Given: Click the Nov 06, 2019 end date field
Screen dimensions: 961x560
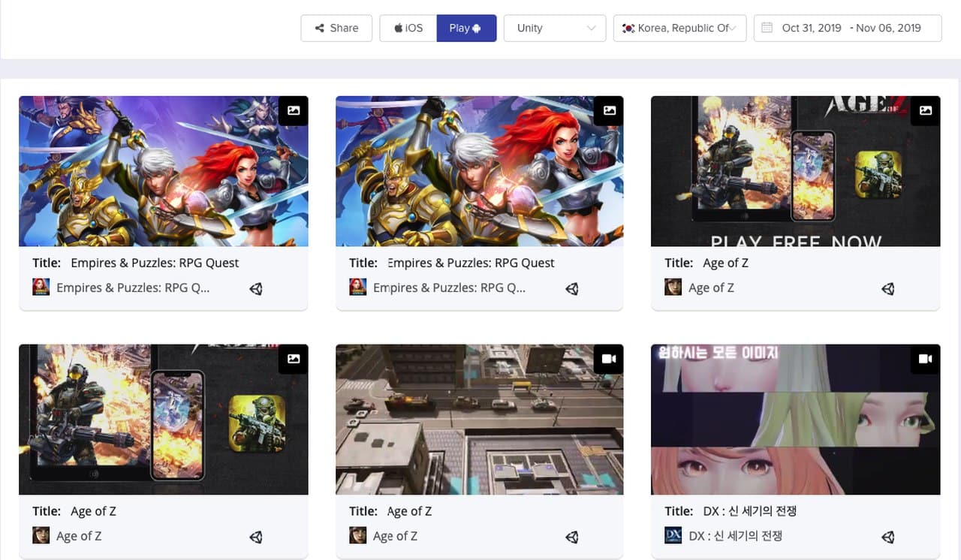Looking at the screenshot, I should click(x=888, y=28).
